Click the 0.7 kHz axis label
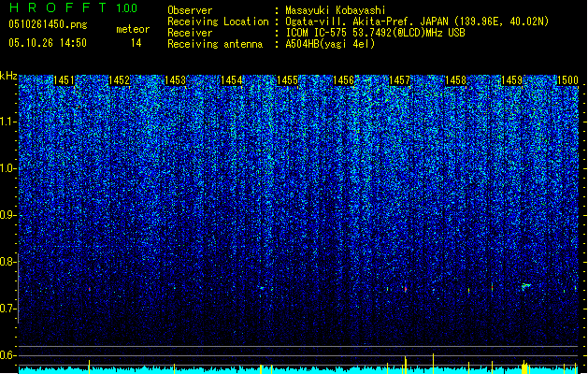The width and height of the screenshot is (588, 374). coord(8,309)
